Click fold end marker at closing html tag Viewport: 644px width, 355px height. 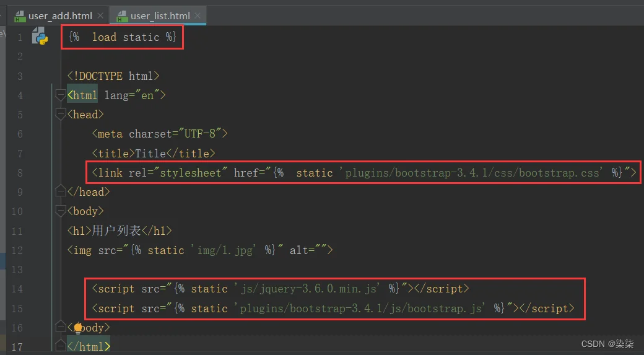(61, 346)
